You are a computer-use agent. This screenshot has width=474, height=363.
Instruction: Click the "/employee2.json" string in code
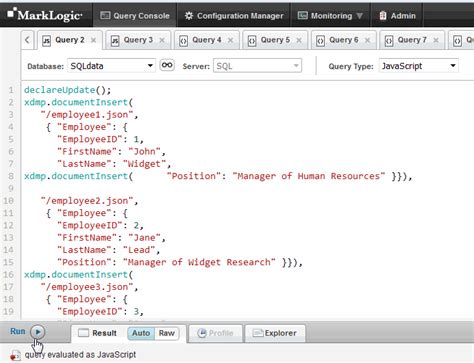click(x=87, y=201)
